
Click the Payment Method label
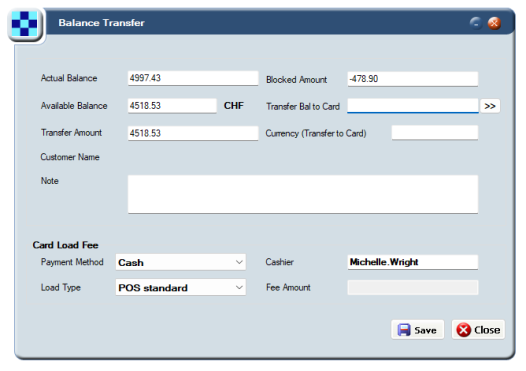point(72,262)
